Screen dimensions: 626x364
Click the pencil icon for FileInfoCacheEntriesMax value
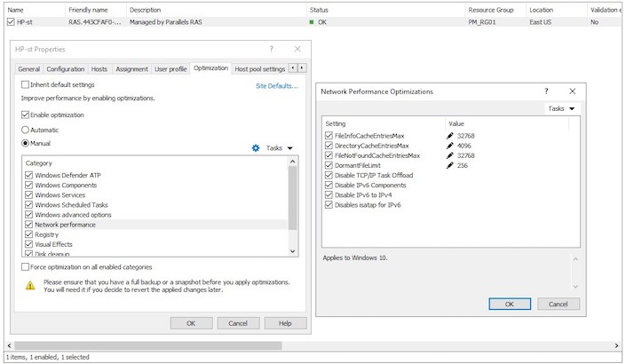pos(451,136)
